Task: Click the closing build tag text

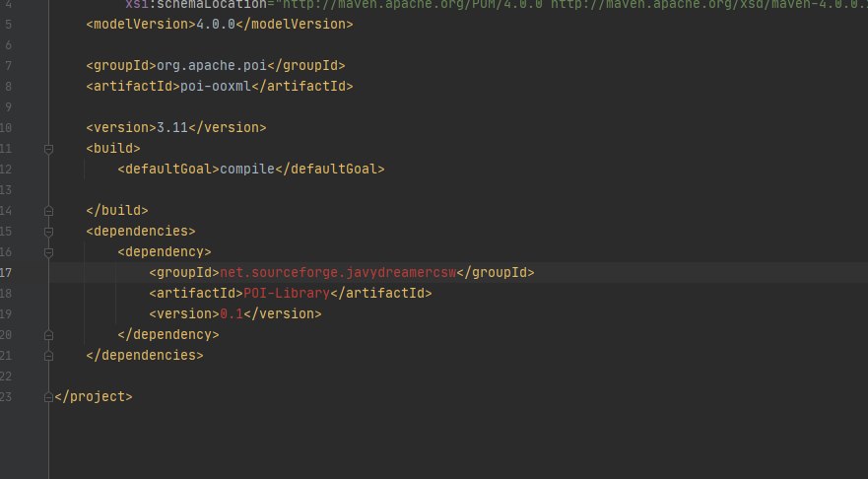Action: pyautogui.click(x=117, y=211)
